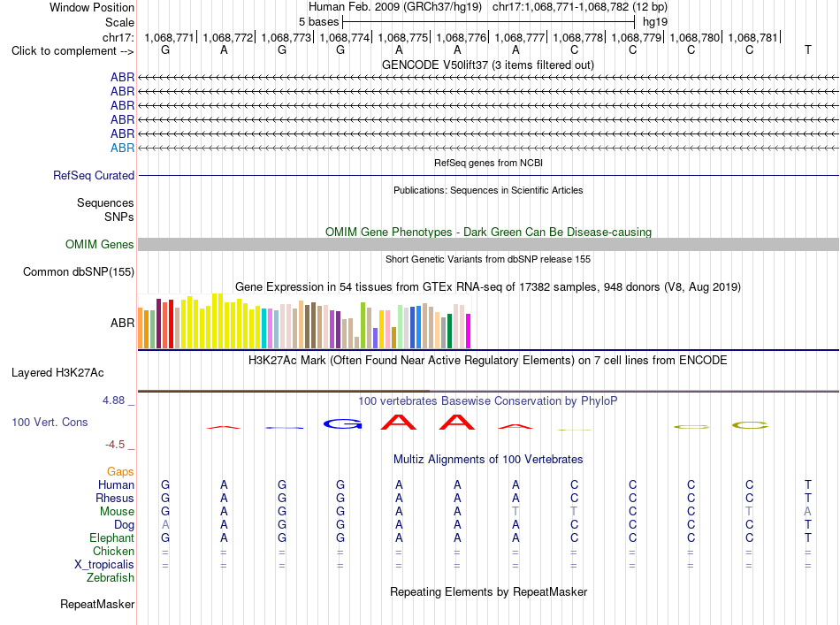Viewport: 840px width, 625px height.
Task: Click the 1,068,776 position label in the ruler
Action: (462, 37)
